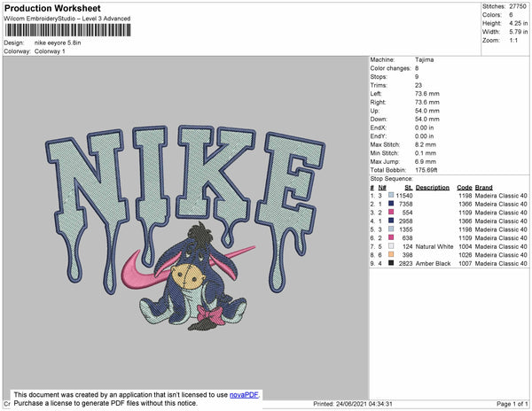Click the Up value 54.0 mm
The width and height of the screenshot is (532, 411).
tap(426, 111)
